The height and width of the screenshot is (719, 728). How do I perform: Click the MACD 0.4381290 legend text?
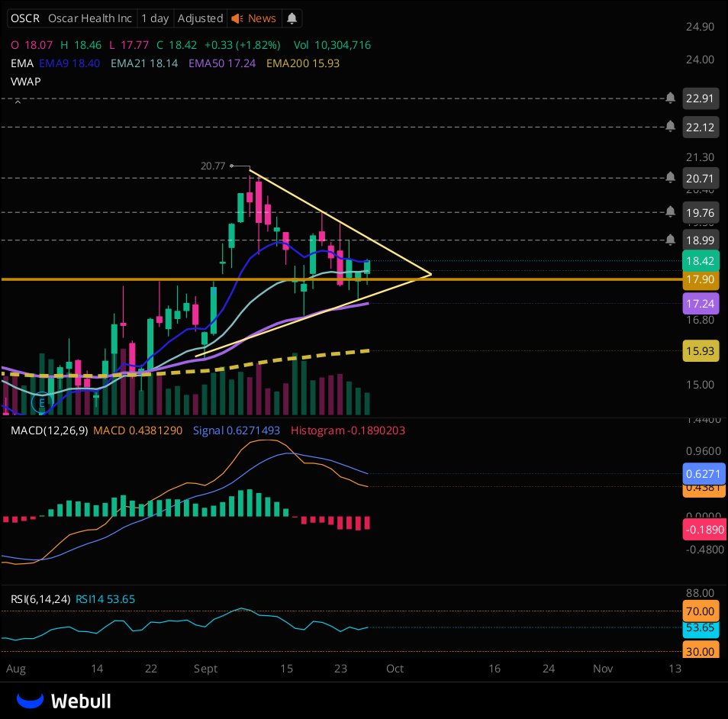tap(137, 430)
